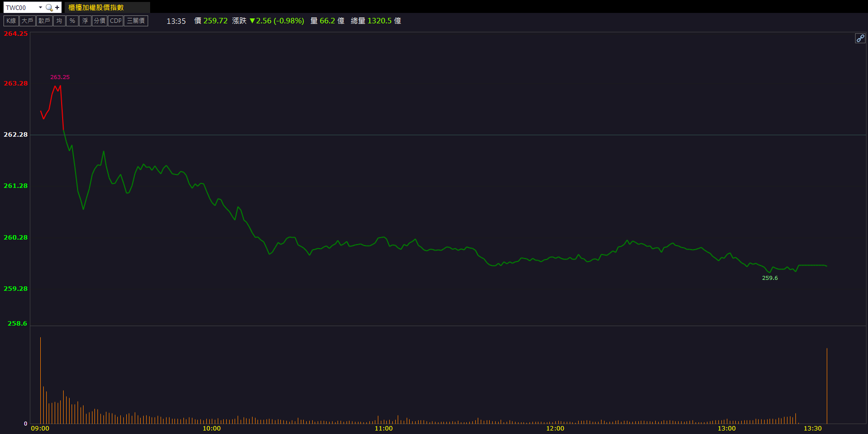
Task: Select the 三關價 three-level price button
Action: [x=136, y=21]
